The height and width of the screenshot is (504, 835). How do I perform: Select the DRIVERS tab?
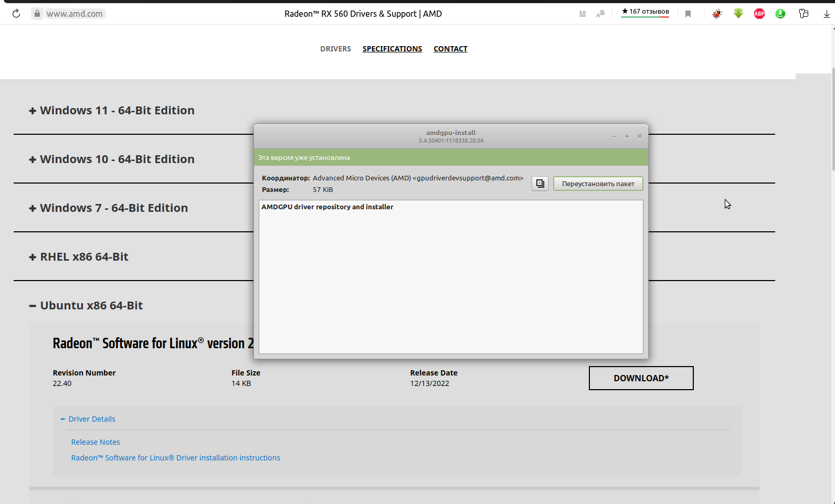click(335, 49)
